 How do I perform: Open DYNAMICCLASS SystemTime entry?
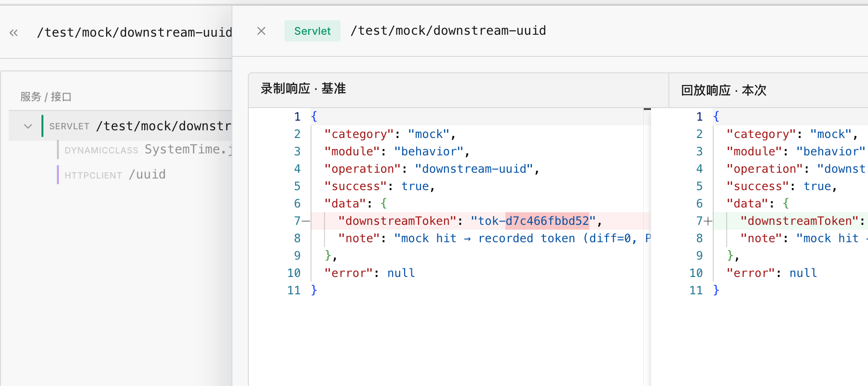(x=145, y=150)
